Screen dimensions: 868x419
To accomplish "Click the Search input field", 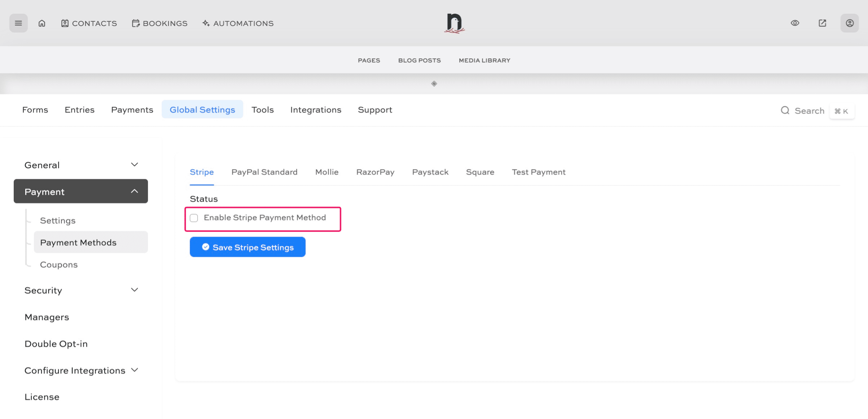I will (809, 110).
